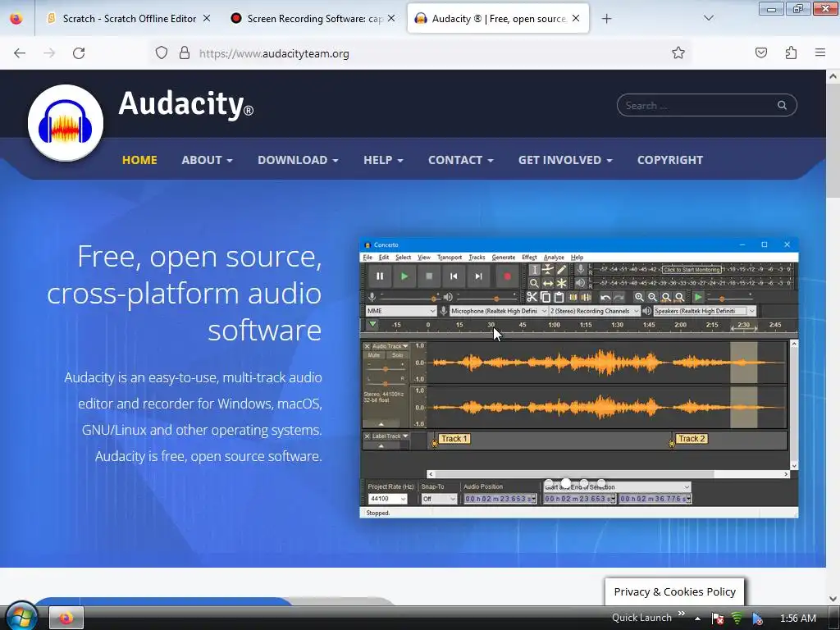The image size is (840, 630).
Task: Click the Undo arrow in the Concerto screenshot
Action: [x=605, y=297]
